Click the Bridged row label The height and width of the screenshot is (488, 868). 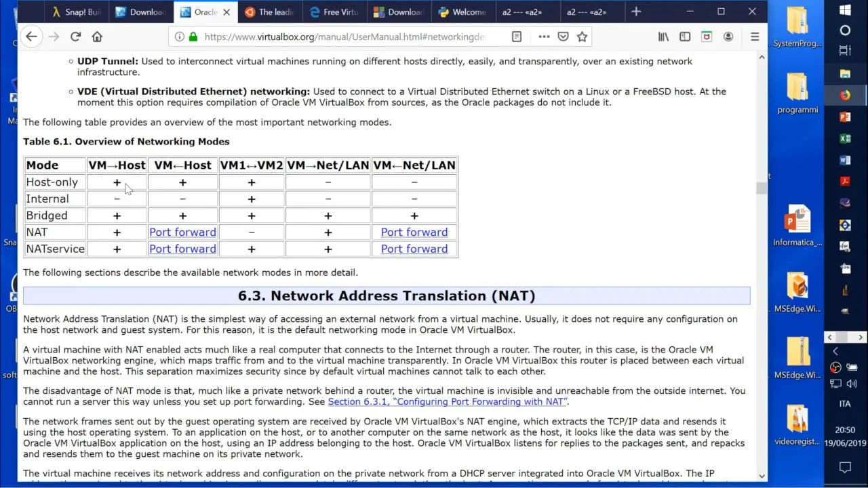point(47,216)
